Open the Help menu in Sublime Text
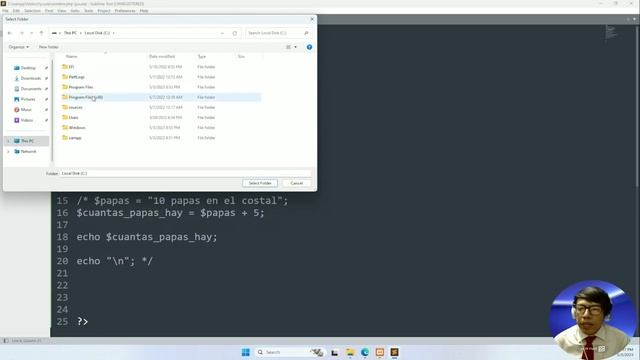The image size is (640, 360). tap(144, 11)
